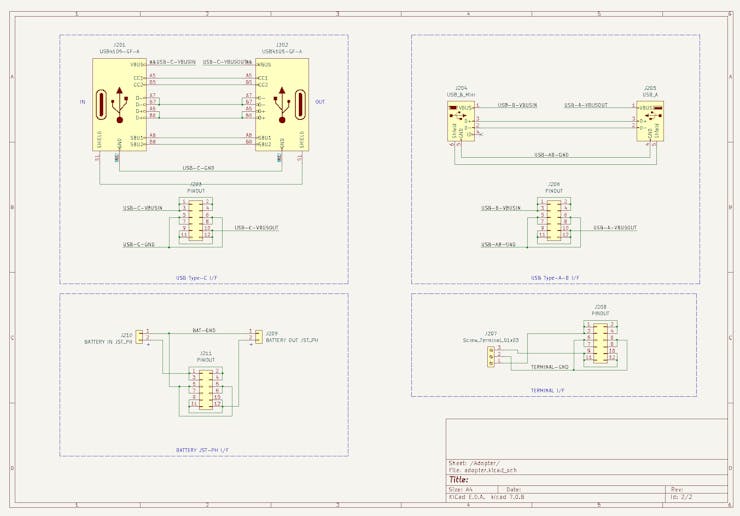Select USB-C-GND label left of J203

point(139,245)
